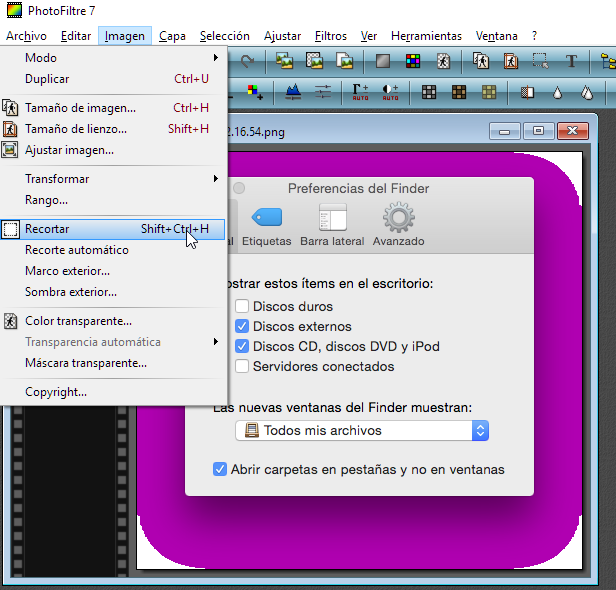Expand the Transformar submenu
The height and width of the screenshot is (590, 616).
point(114,179)
